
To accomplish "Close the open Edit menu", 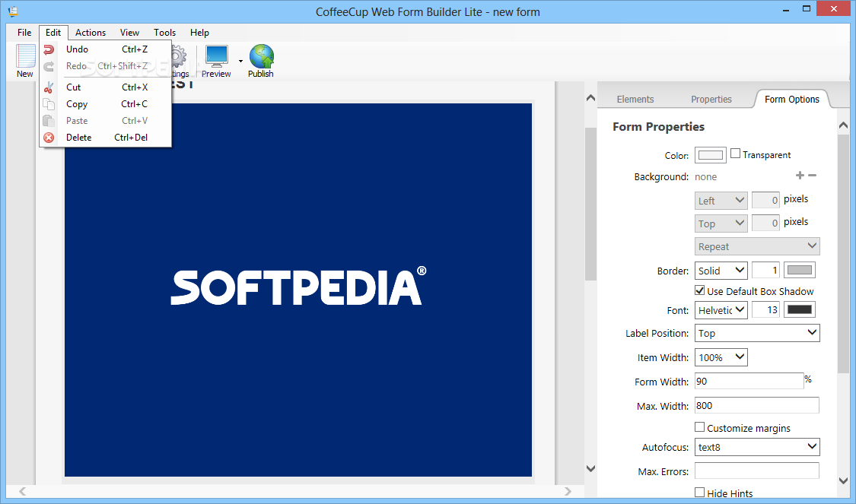I will tap(53, 33).
